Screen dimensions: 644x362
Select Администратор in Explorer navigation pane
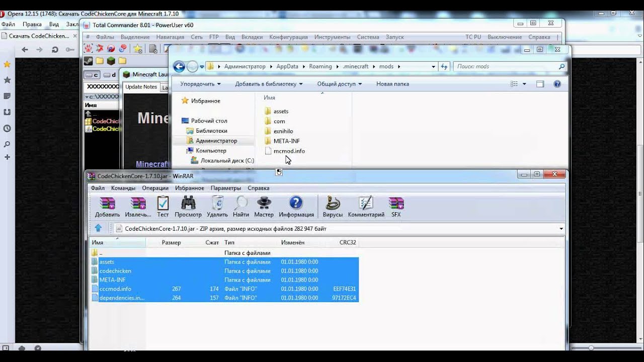tap(216, 141)
